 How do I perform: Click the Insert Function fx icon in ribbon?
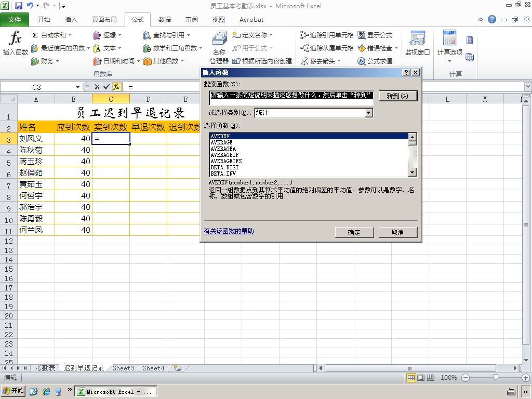pos(15,43)
